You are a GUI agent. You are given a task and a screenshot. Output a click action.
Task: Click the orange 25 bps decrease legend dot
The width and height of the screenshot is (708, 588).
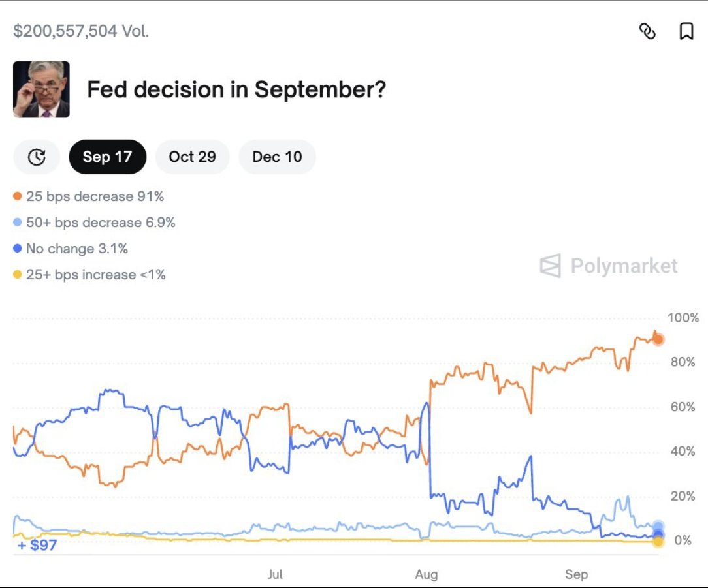tap(17, 196)
